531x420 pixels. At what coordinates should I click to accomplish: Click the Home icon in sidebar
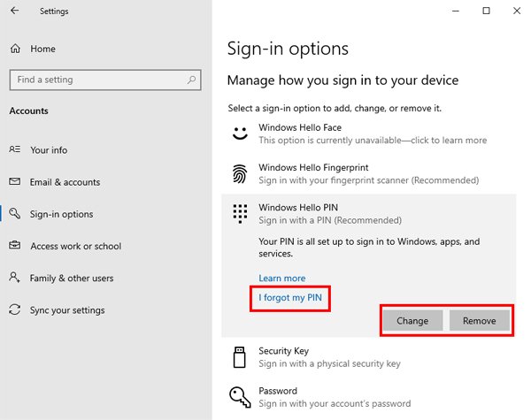point(15,49)
